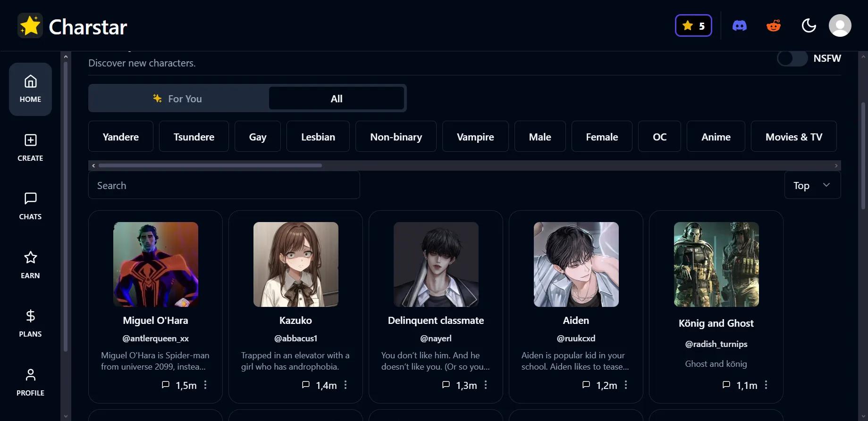This screenshot has height=421, width=868.
Task: Toggle dark mode moon icon
Action: [x=809, y=25]
